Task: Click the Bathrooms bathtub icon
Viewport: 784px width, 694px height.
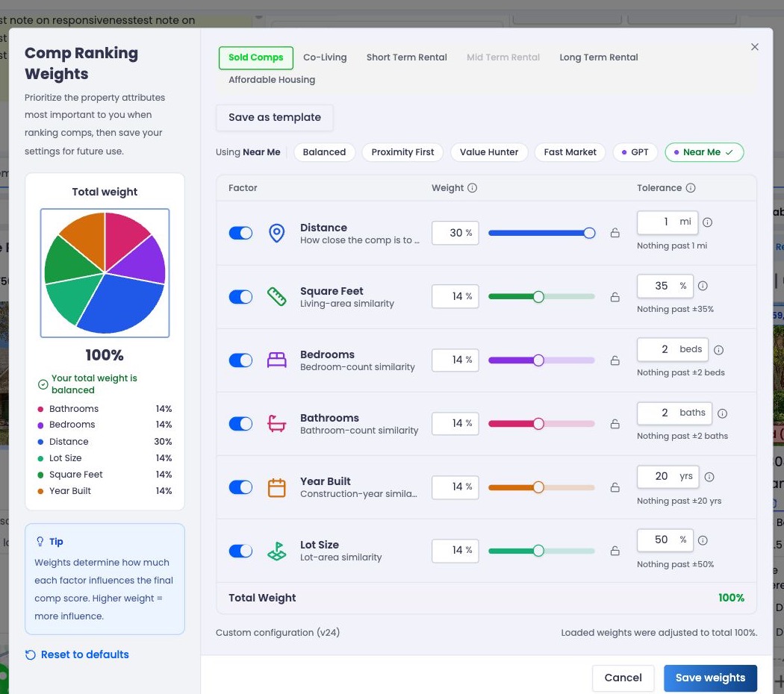Action: point(276,423)
